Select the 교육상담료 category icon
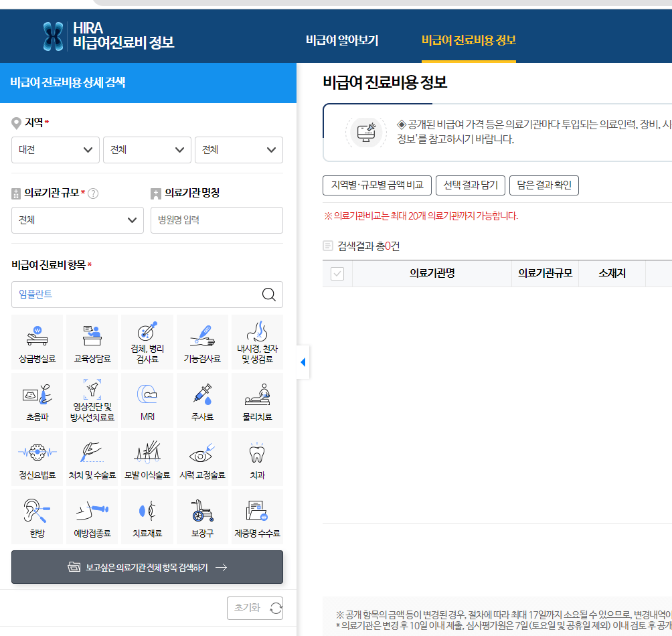 point(92,342)
